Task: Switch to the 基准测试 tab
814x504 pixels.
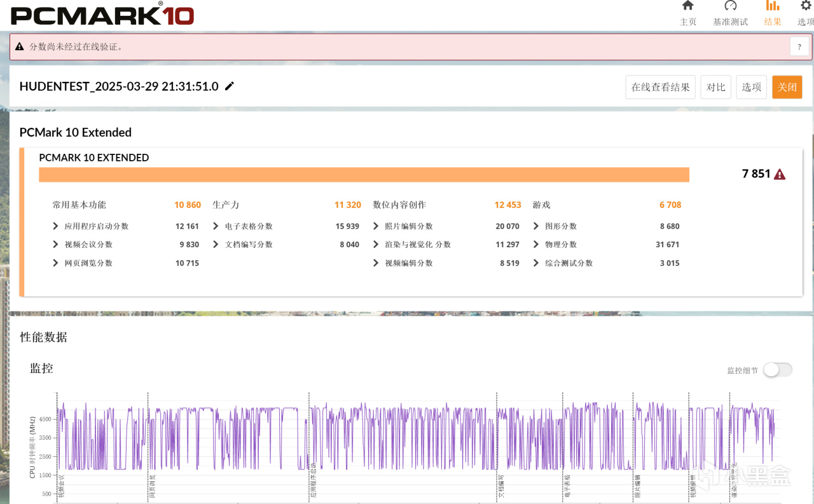Action: (x=731, y=13)
